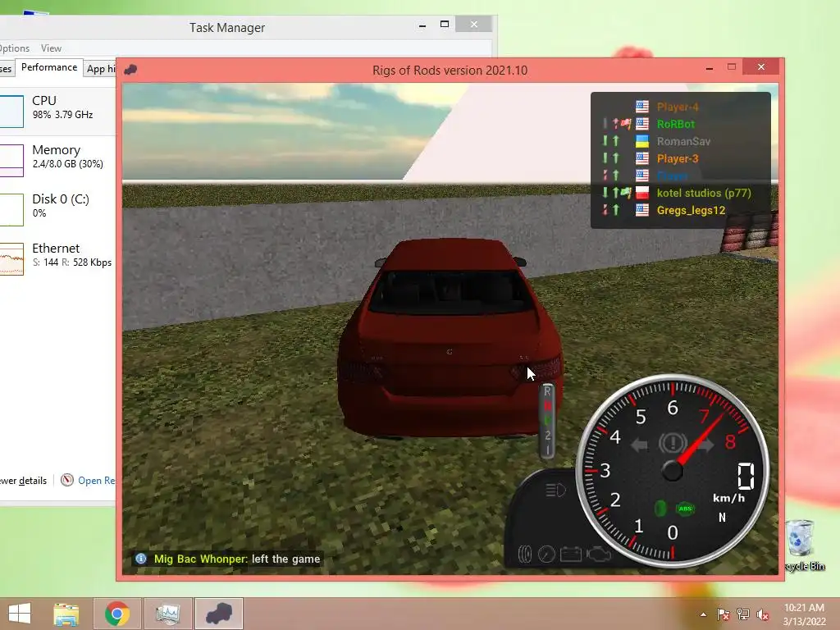Select the Disk 0 (C:) performance entry
Screen dimensions: 840x630
(x=57, y=209)
